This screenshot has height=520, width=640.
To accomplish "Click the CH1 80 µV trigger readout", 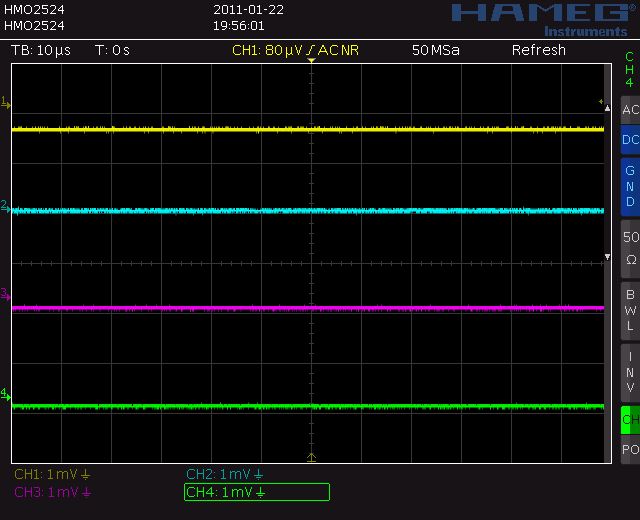I will [296, 50].
